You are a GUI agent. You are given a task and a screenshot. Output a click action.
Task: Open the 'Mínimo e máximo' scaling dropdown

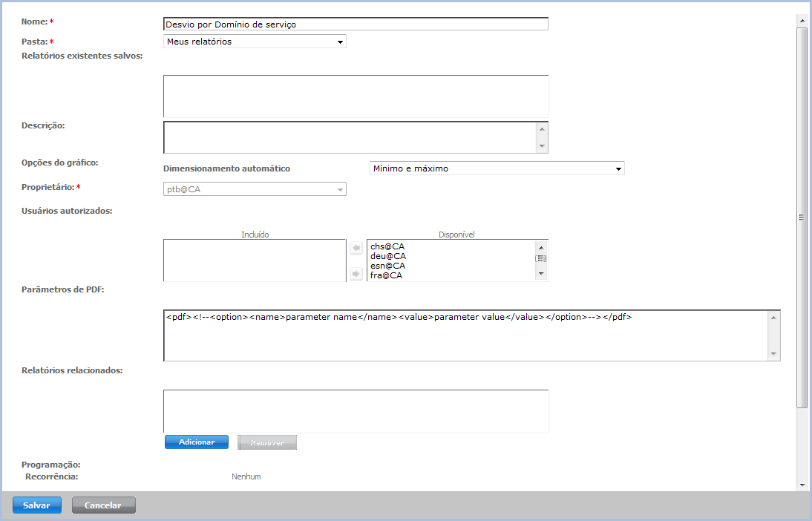(x=497, y=168)
